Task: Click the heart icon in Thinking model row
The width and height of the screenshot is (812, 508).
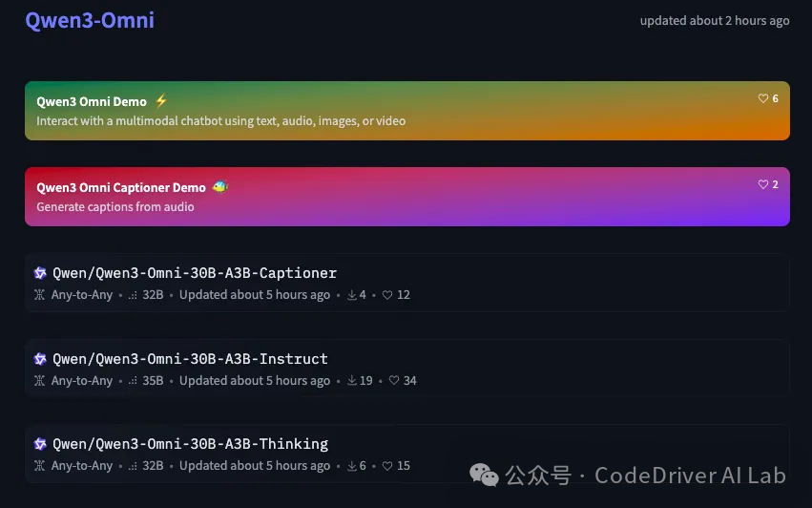Action: [x=387, y=465]
